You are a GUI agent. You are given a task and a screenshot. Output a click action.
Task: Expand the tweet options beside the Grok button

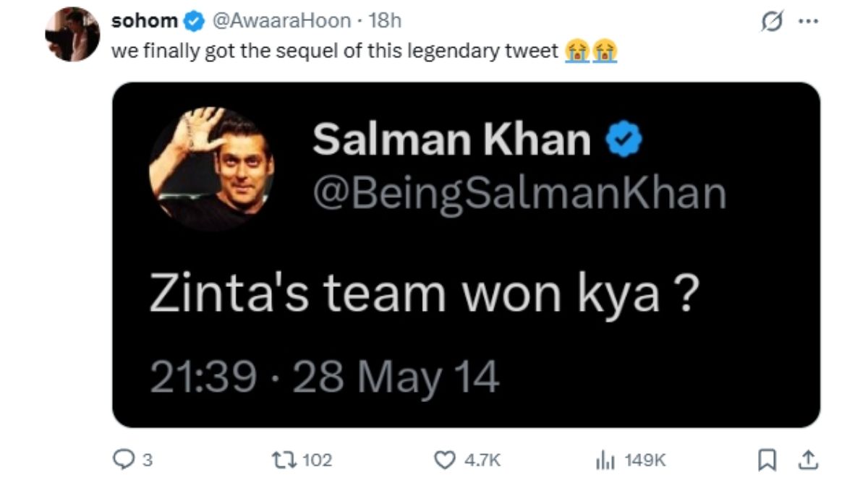click(808, 21)
